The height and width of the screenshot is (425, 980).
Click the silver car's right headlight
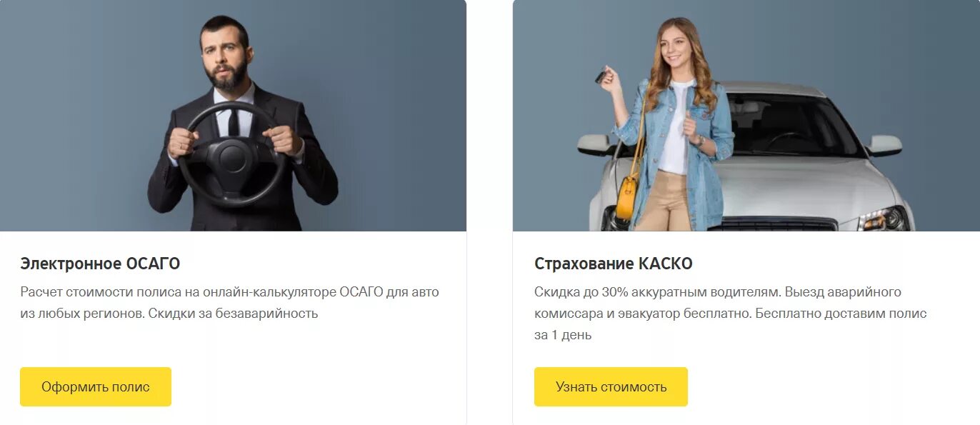click(x=884, y=217)
